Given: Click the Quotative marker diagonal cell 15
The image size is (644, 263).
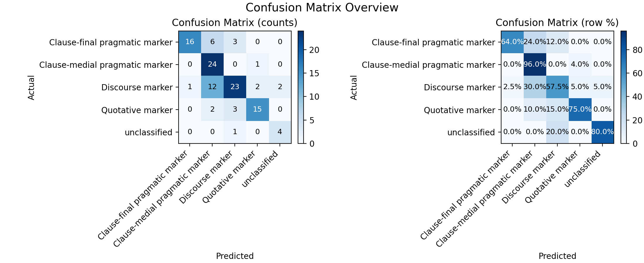Looking at the screenshot, I should (x=257, y=109).
